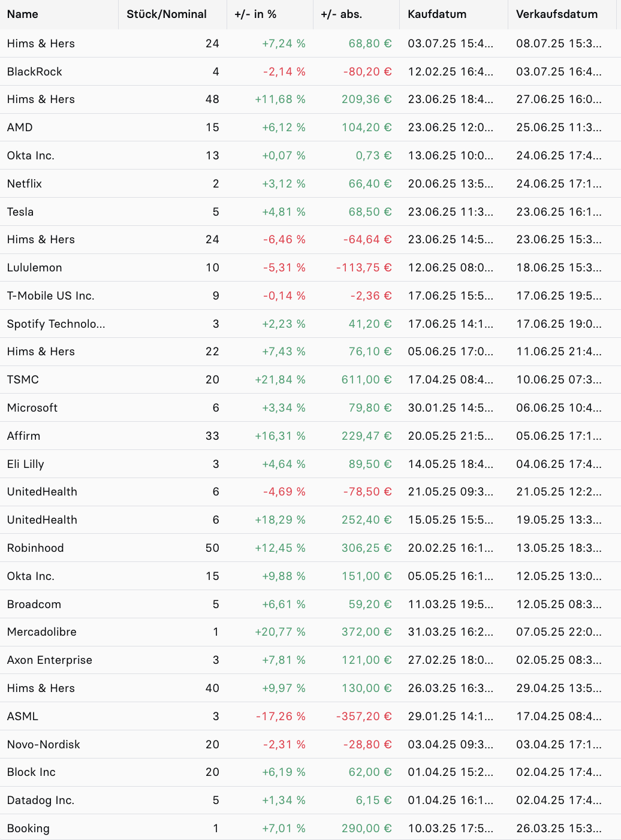Select the Lululemon row name

click(x=35, y=268)
